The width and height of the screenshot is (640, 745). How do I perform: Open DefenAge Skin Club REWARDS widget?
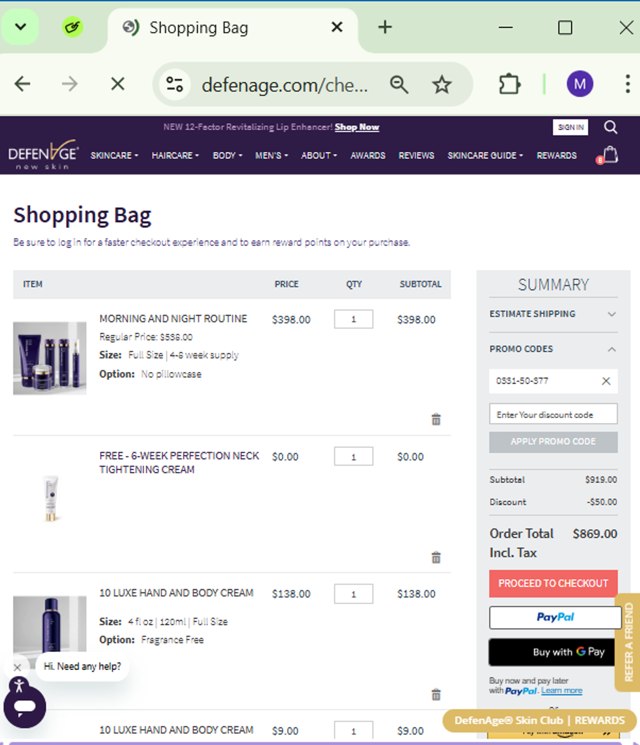[539, 721]
